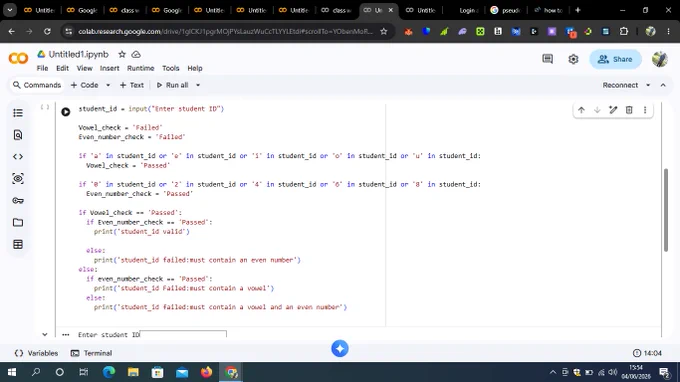Open Windows taskbar search
680x382 pixels.
coord(36,372)
